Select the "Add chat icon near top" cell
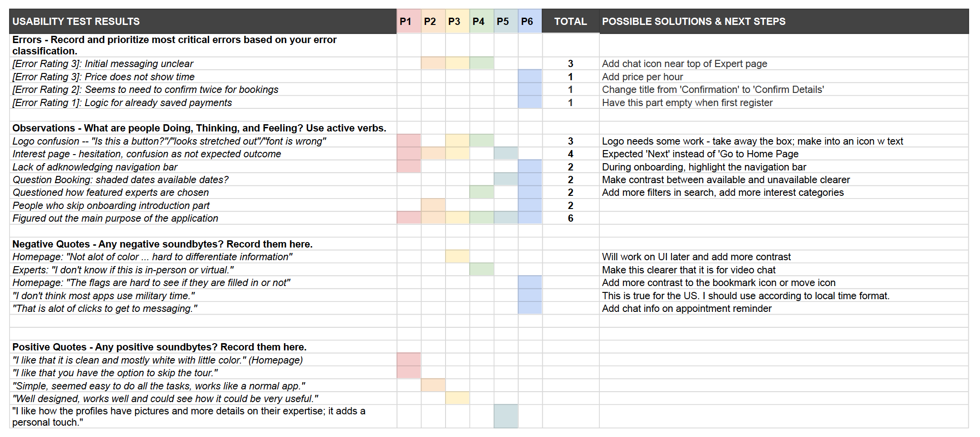This screenshot has width=980, height=437. point(684,64)
